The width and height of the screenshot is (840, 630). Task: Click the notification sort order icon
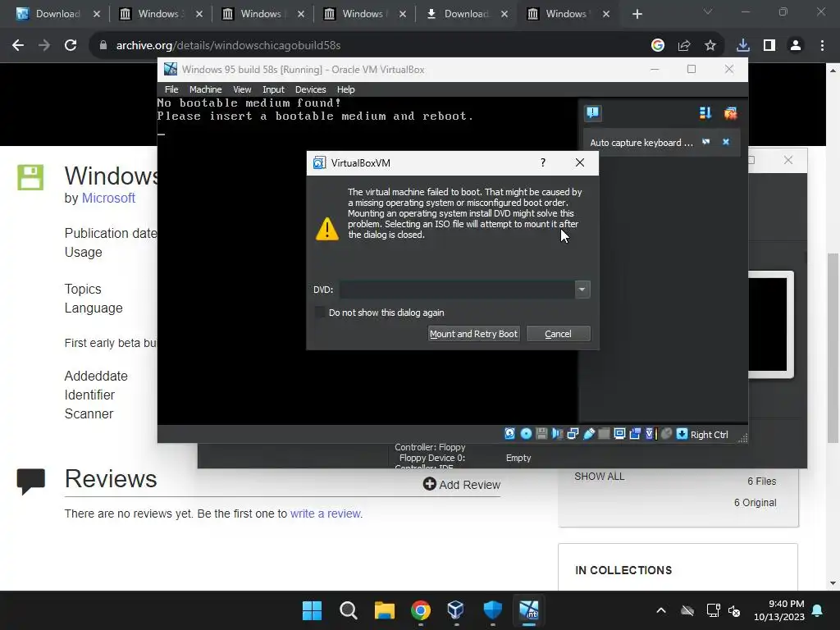[705, 112]
